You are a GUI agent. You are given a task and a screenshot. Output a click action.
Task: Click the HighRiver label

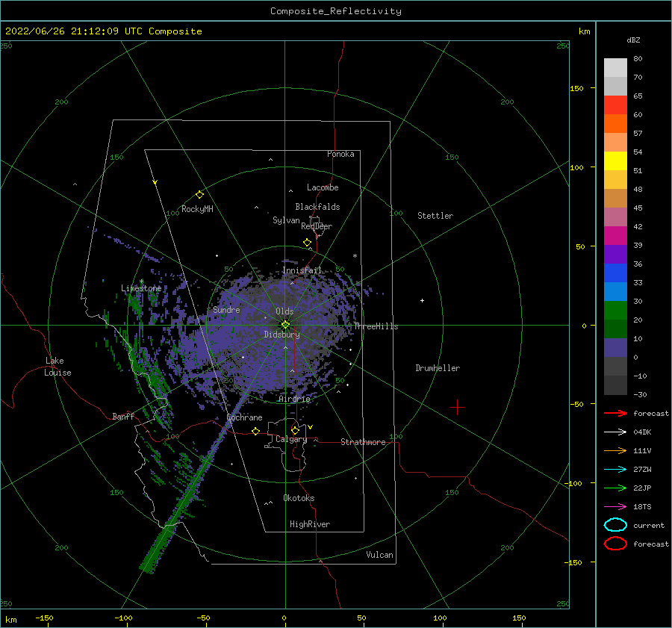click(310, 524)
